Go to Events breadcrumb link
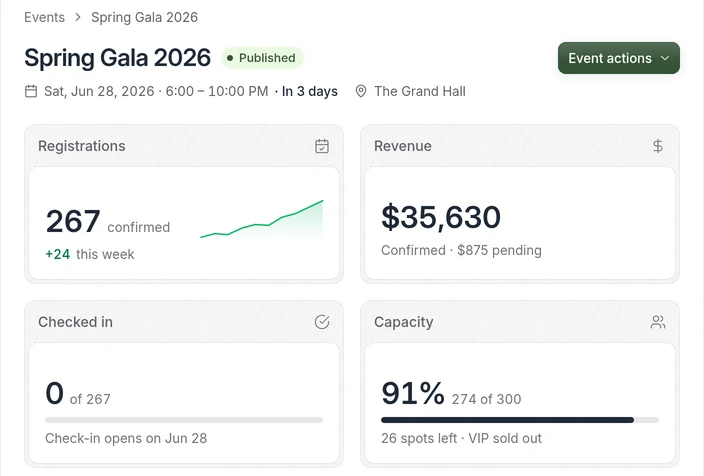Screen dimensions: 704x476 click(44, 17)
